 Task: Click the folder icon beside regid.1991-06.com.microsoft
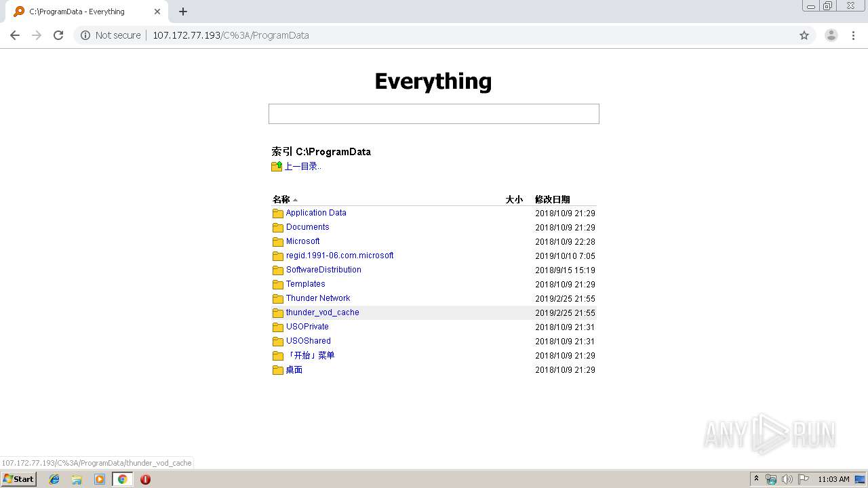278,256
